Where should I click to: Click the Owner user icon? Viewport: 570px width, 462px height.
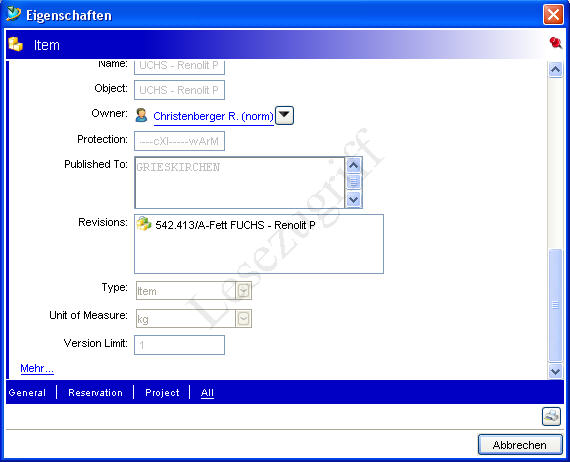coord(141,115)
